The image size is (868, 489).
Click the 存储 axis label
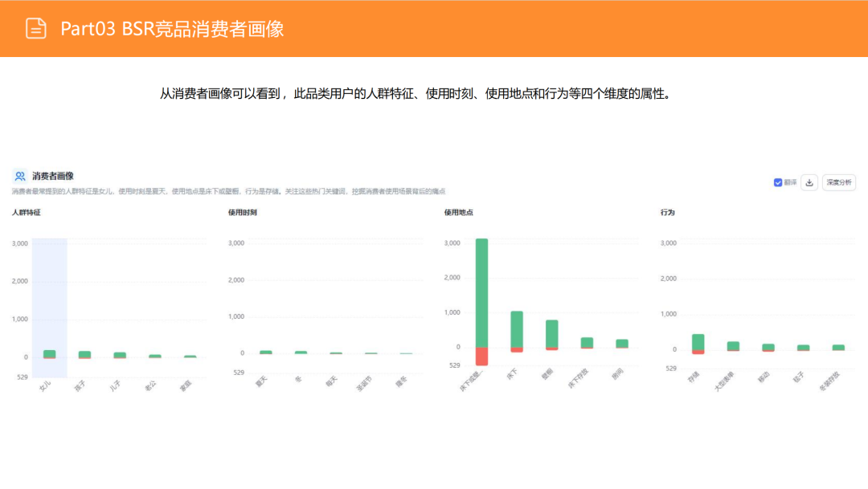point(694,377)
